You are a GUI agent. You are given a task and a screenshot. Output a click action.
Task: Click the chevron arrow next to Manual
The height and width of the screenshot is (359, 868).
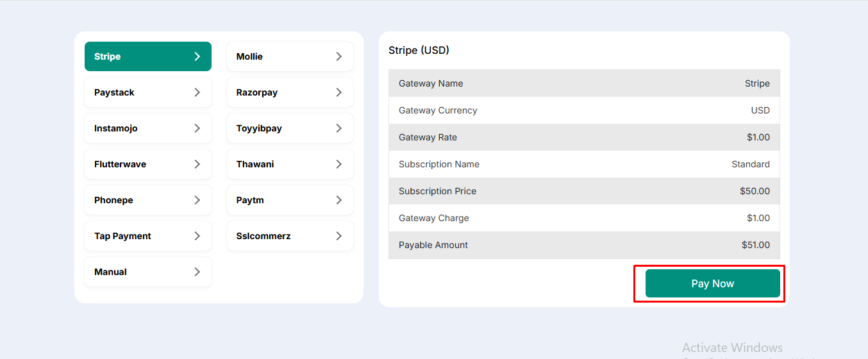click(x=197, y=272)
